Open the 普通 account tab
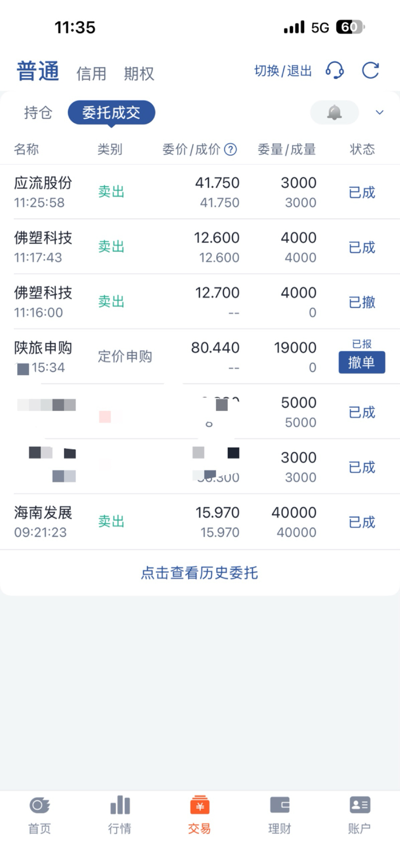The width and height of the screenshot is (400, 868). pyautogui.click(x=38, y=71)
